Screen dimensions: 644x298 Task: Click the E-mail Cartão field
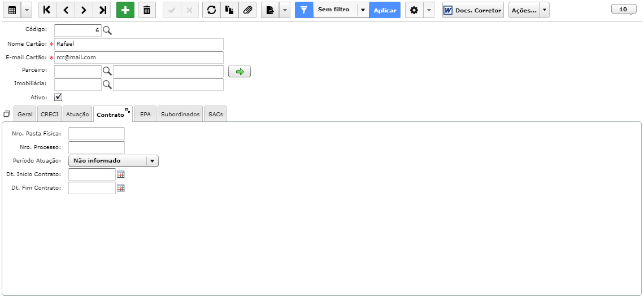tap(139, 58)
